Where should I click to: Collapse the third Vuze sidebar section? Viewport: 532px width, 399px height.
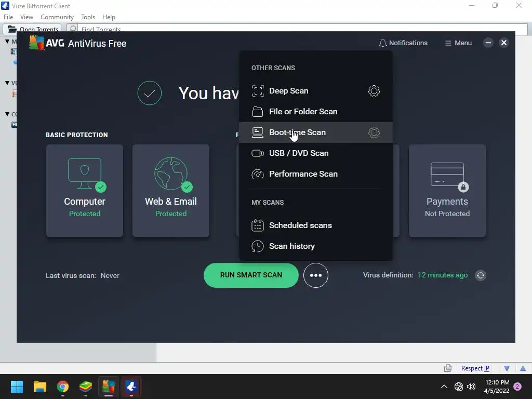[x=7, y=114]
